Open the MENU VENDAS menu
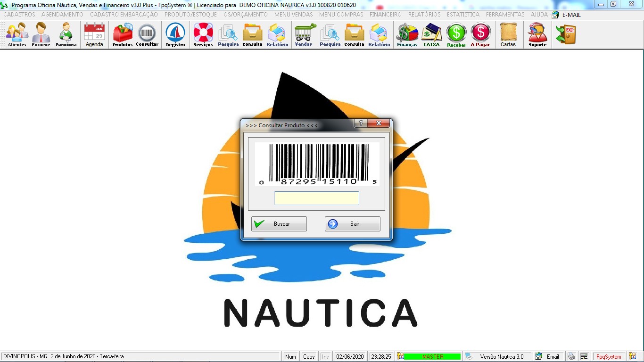The height and width of the screenshot is (362, 644). [x=294, y=15]
